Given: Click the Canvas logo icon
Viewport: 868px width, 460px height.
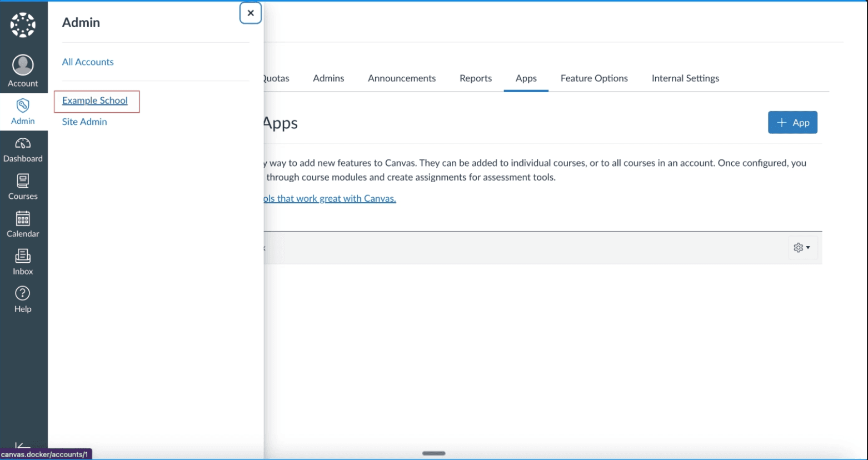Looking at the screenshot, I should (23, 25).
